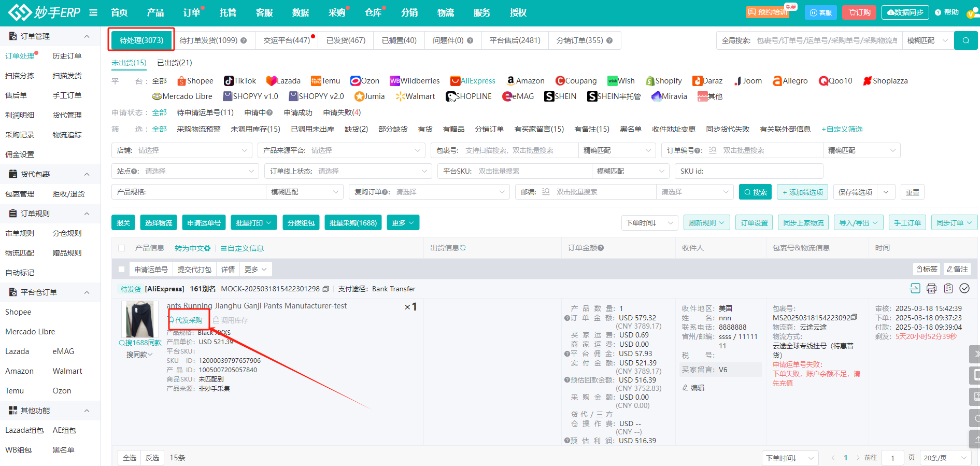980x466 pixels.
Task: Click 全选 to select all orders
Action: pyautogui.click(x=130, y=458)
